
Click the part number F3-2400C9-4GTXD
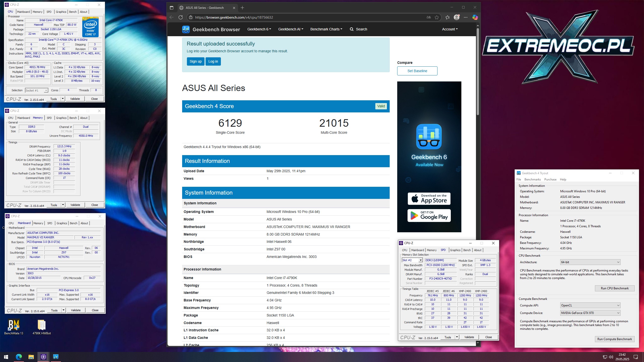tap(440, 279)
